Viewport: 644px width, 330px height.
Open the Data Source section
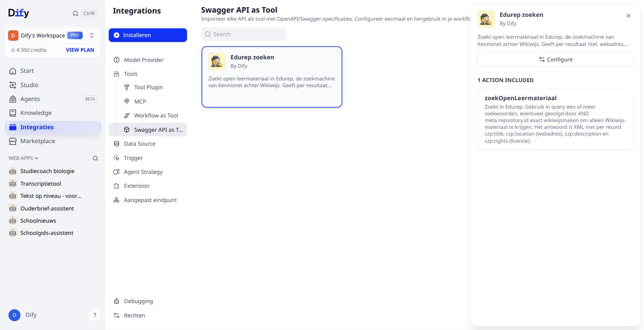coord(148,144)
